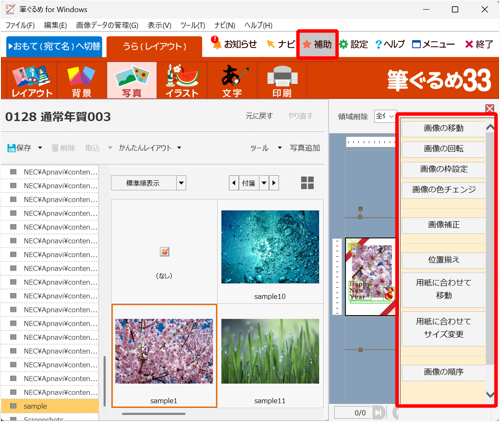Screen dimensions: 500x422
Task: Toggle the 補助 assist panel button
Action: [x=317, y=44]
